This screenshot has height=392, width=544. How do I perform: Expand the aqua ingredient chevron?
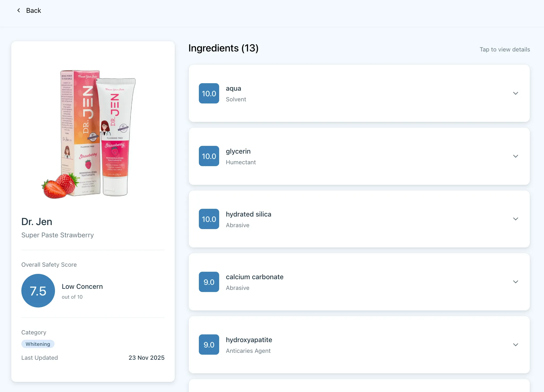tap(515, 93)
